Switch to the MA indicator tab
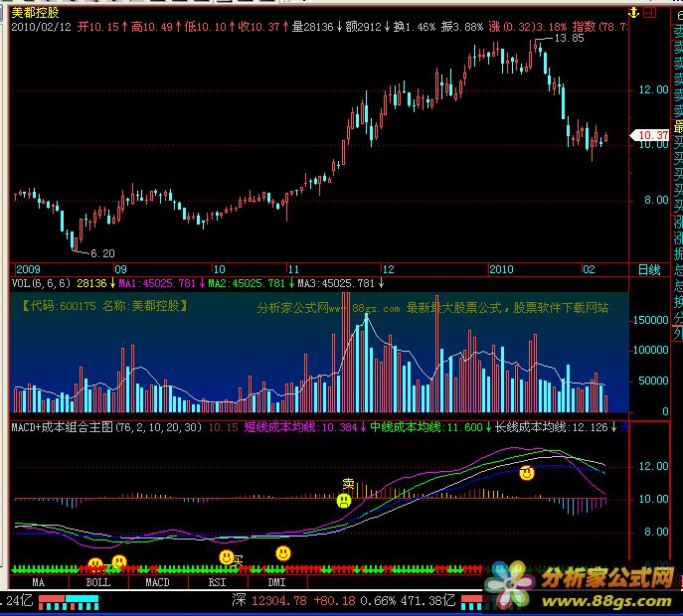 [x=39, y=582]
